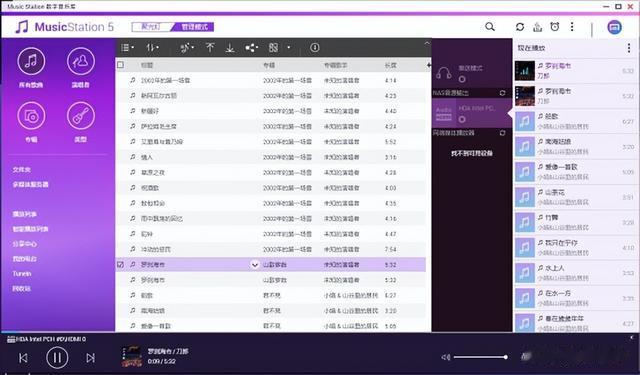Screen dimensions: 640x375
Task: Open Sharing Center in the sidebar
Action: [x=24, y=244]
